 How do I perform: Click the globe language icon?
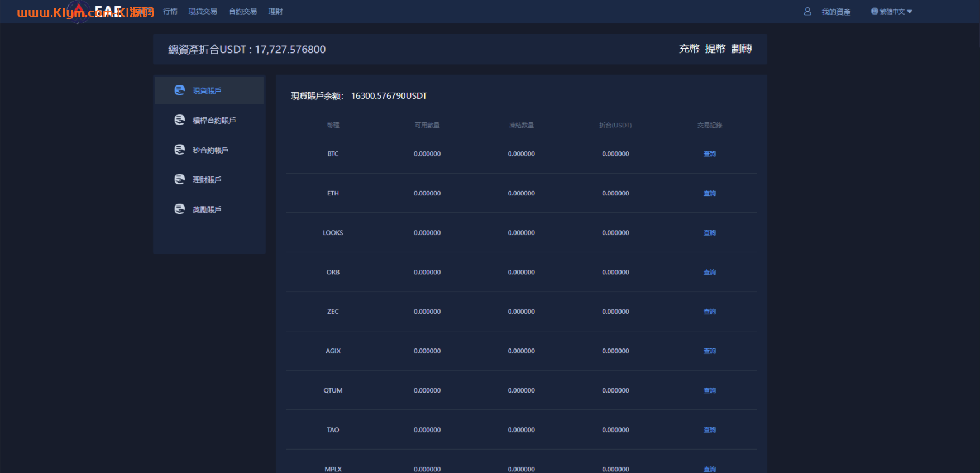tap(874, 11)
